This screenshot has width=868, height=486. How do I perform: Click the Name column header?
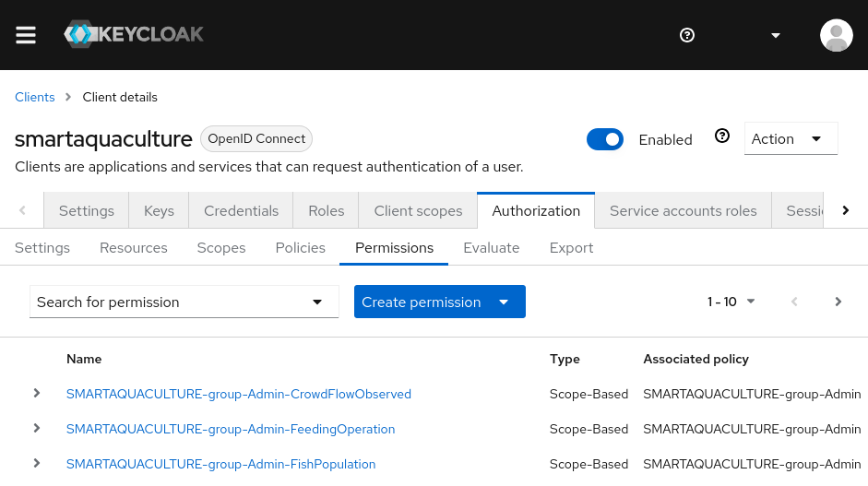click(x=84, y=359)
